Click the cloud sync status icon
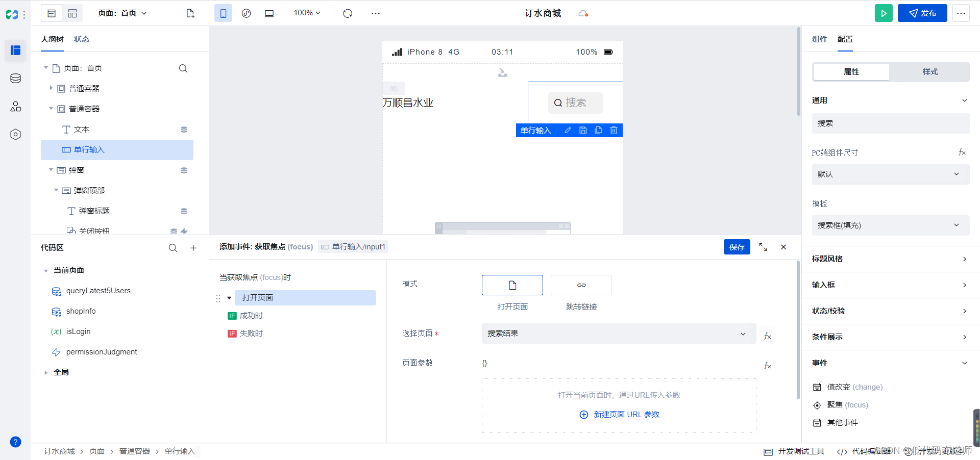The height and width of the screenshot is (460, 980). [x=583, y=13]
